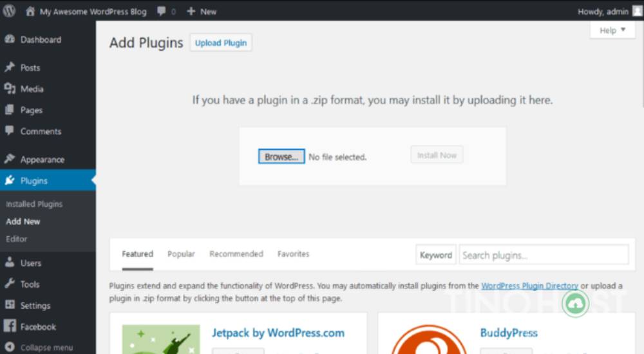Click the Pages icon in sidebar

[x=10, y=109]
